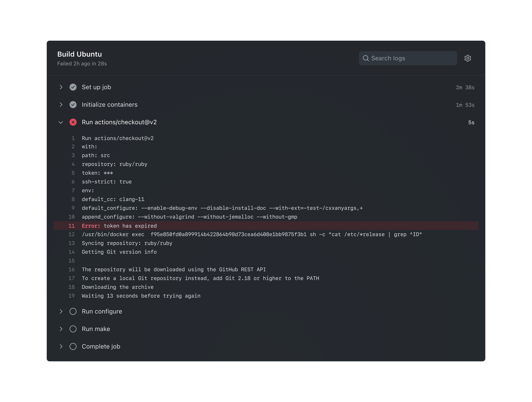Click the pending circle beside Run make
The height and width of the screenshot is (402, 532).
[73, 329]
